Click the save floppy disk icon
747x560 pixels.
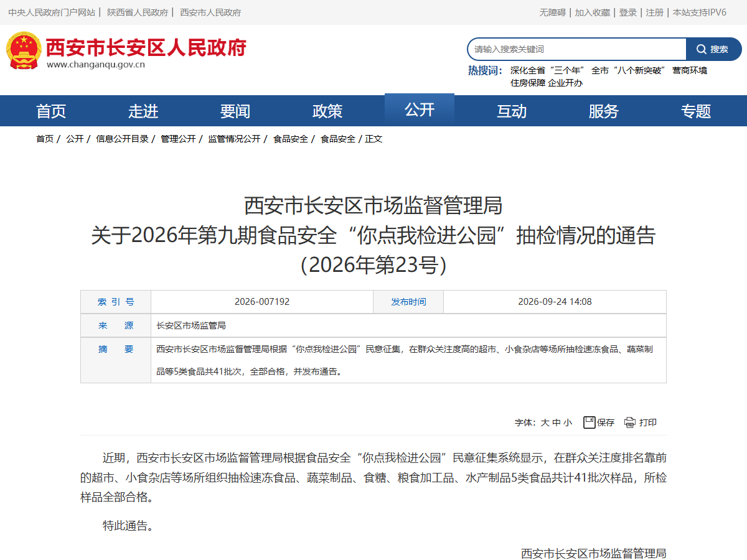(589, 422)
